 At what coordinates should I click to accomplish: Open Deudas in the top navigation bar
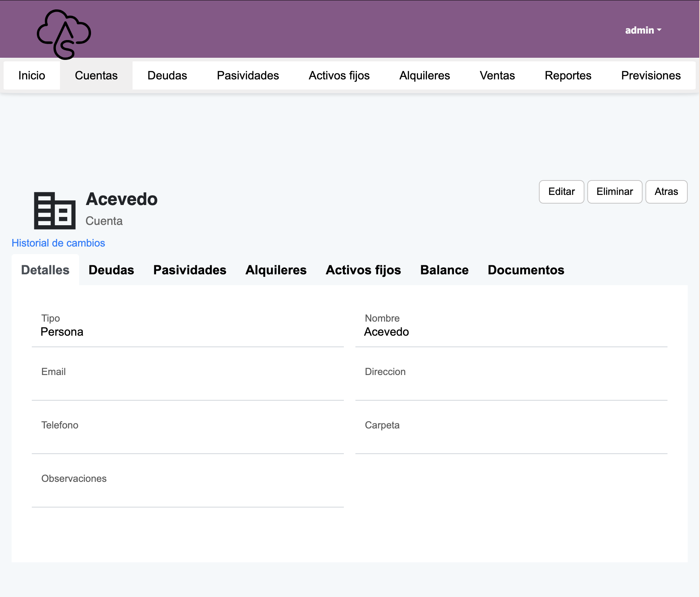coord(167,75)
